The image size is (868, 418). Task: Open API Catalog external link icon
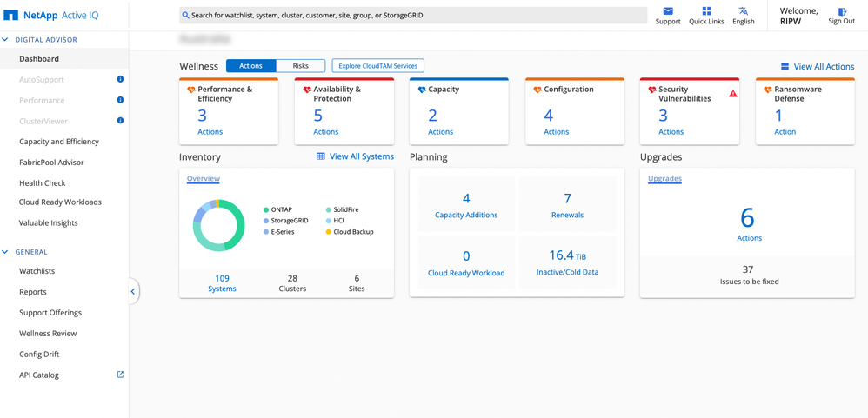[x=120, y=375]
